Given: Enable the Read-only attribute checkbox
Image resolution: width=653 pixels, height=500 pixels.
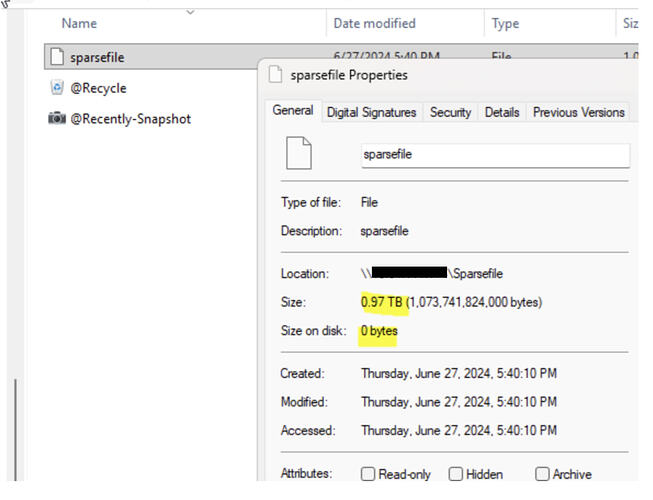Looking at the screenshot, I should pos(368,474).
